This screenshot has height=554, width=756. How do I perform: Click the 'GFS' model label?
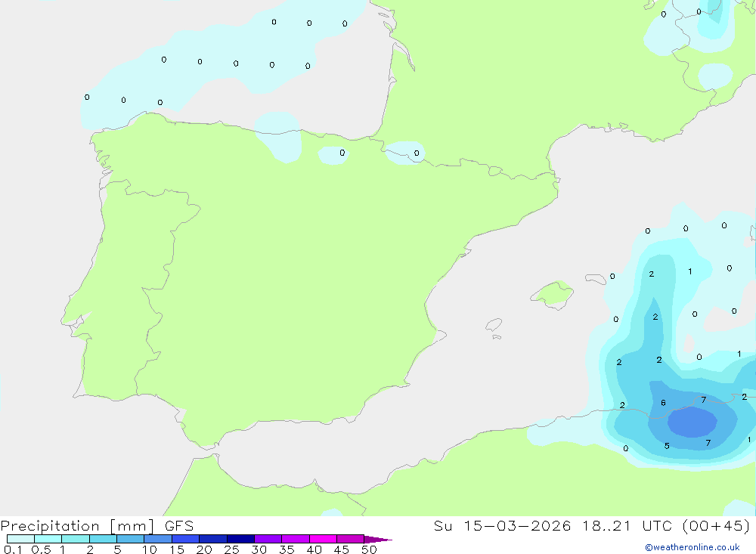point(179,526)
